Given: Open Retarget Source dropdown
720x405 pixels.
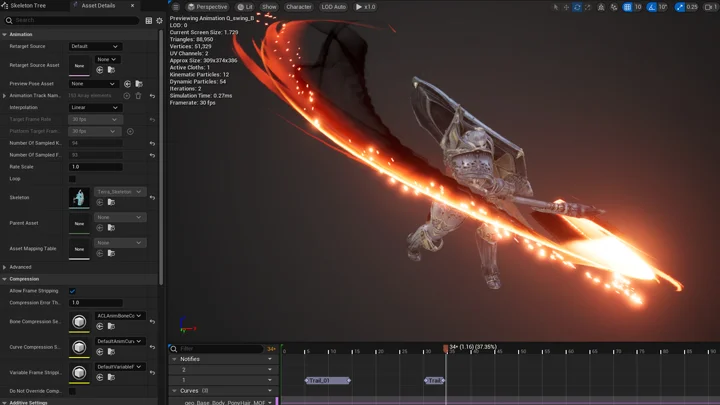Looking at the screenshot, I should click(95, 46).
